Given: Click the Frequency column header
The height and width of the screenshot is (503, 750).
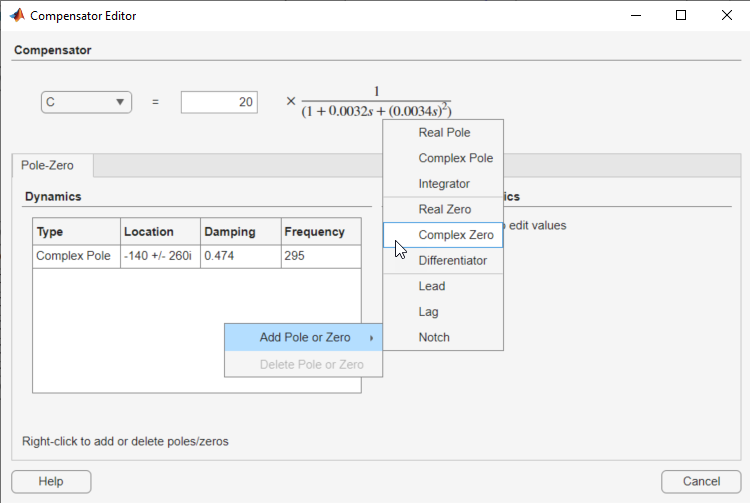Looking at the screenshot, I should 314,232.
